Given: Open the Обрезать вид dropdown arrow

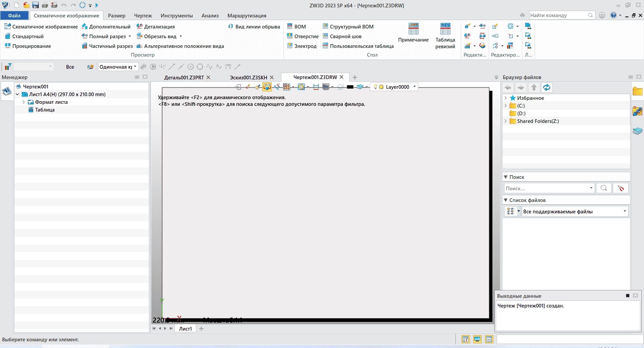Looking at the screenshot, I should click(181, 36).
